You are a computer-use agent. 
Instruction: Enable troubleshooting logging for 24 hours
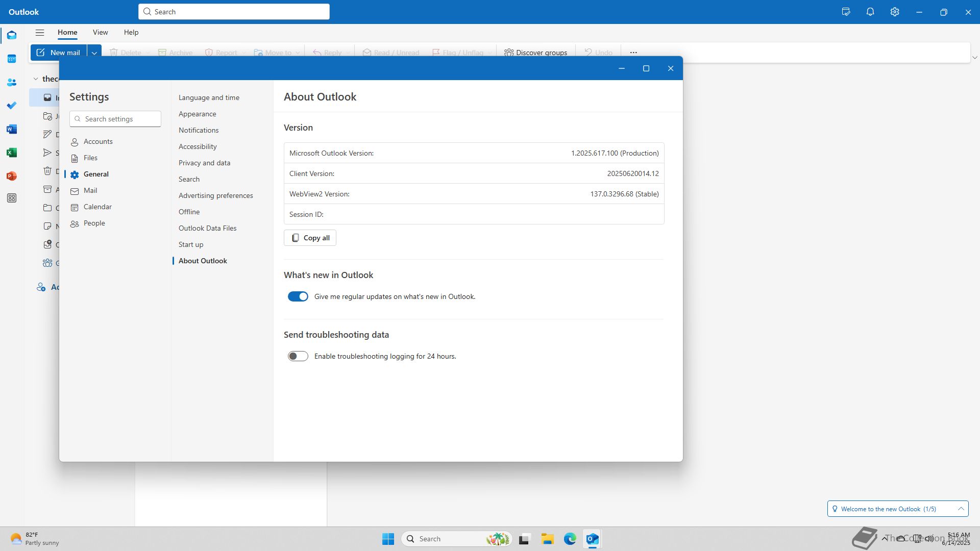[298, 356]
